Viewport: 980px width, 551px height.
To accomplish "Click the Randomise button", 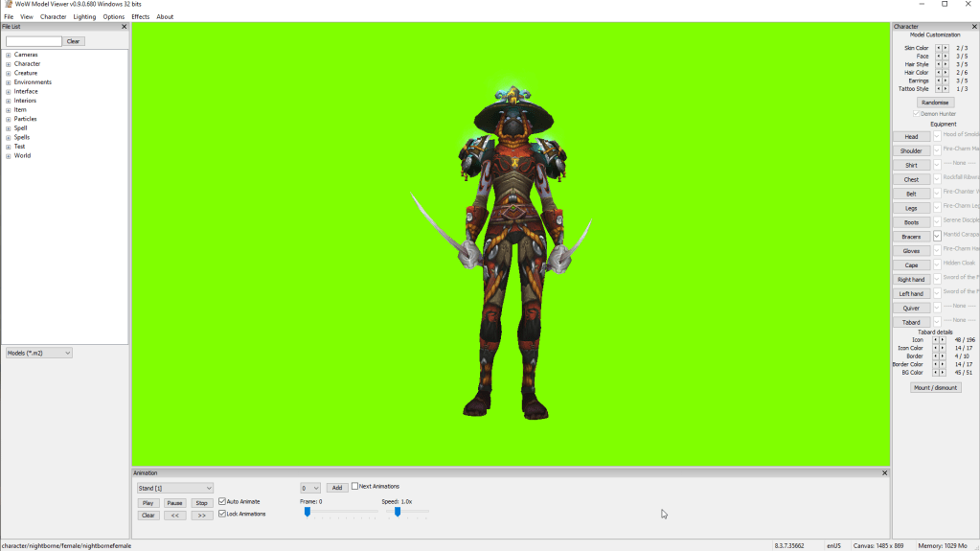I will [935, 103].
